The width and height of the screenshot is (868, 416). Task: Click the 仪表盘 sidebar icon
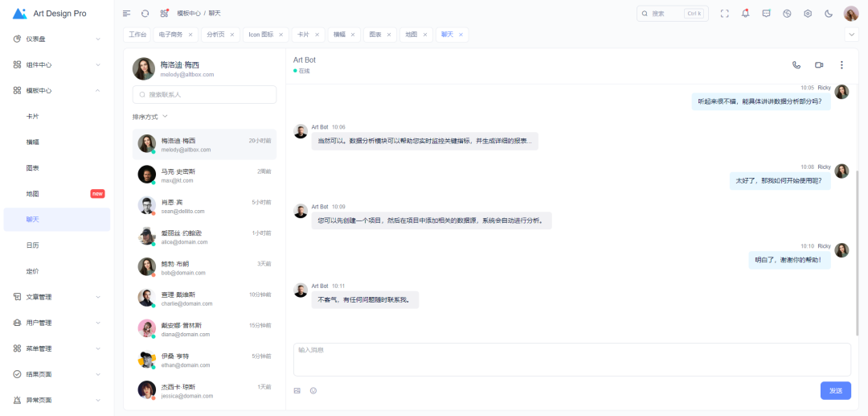tap(17, 39)
